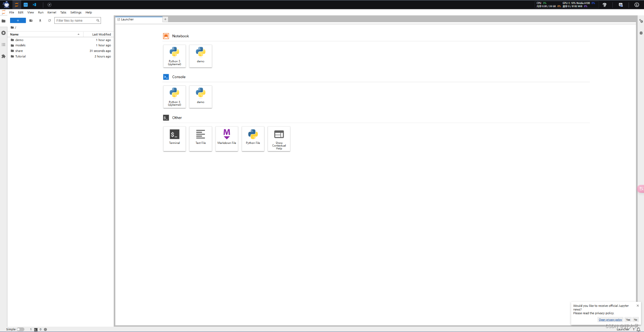Open the Python 3 (ipykernel) console card
644x332 pixels.
point(174,97)
